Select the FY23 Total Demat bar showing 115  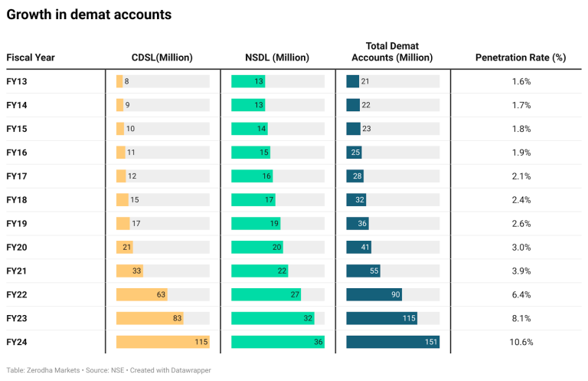click(381, 318)
